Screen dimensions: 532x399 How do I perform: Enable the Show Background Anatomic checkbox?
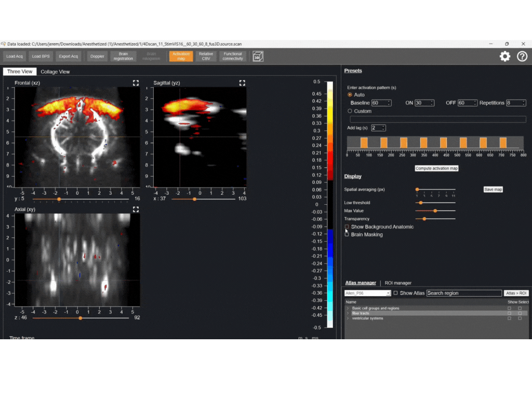pos(347,227)
